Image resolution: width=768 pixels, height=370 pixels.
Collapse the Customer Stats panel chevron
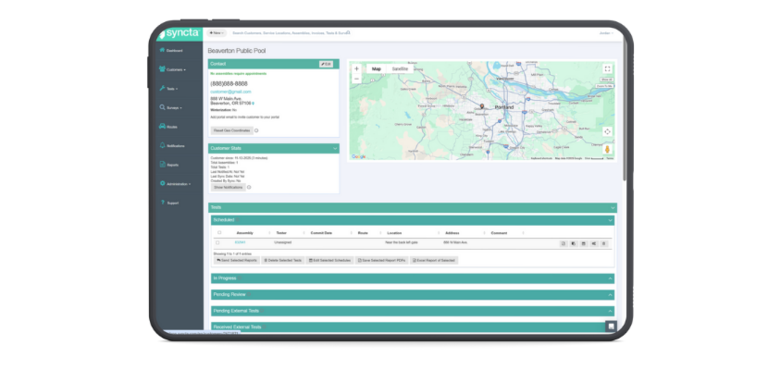(335, 148)
